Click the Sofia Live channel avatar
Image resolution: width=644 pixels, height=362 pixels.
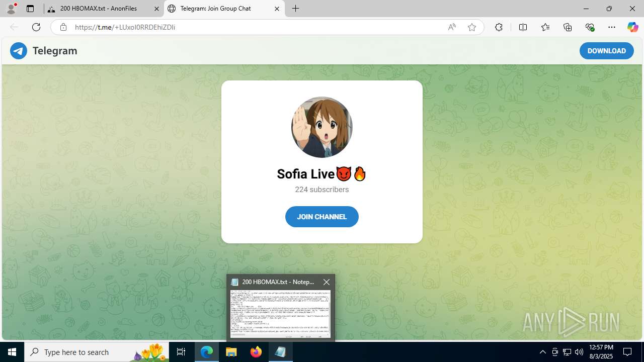(x=322, y=127)
